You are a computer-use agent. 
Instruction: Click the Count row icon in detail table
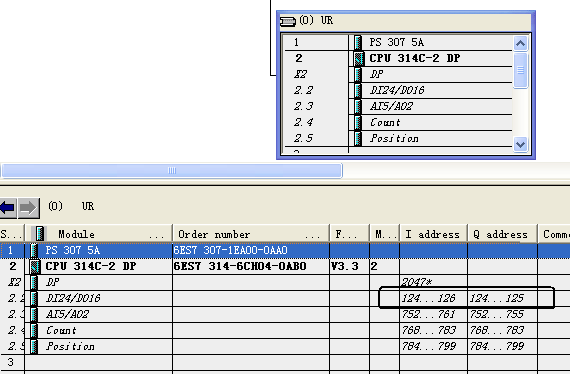click(x=34, y=330)
